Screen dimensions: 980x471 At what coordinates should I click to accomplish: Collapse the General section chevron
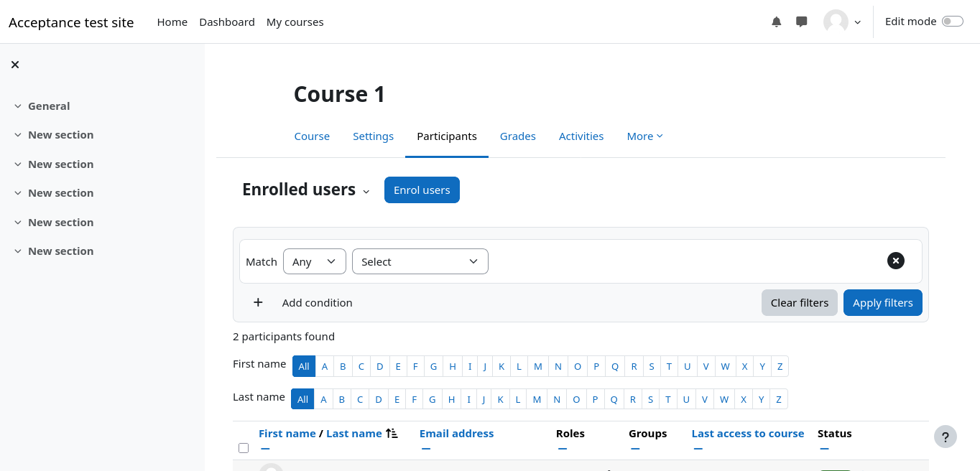click(x=18, y=106)
